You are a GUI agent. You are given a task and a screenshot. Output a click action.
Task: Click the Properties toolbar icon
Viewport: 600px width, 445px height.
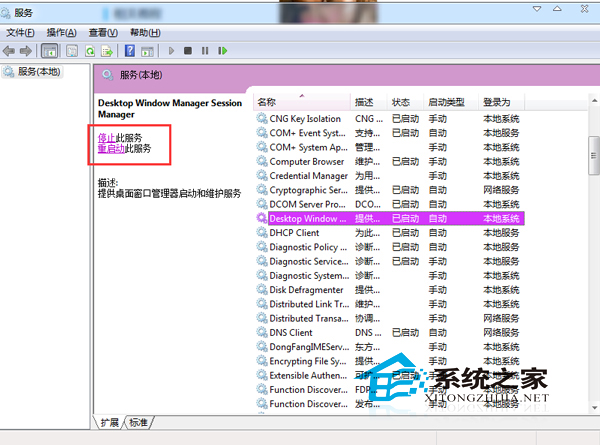(x=72, y=51)
